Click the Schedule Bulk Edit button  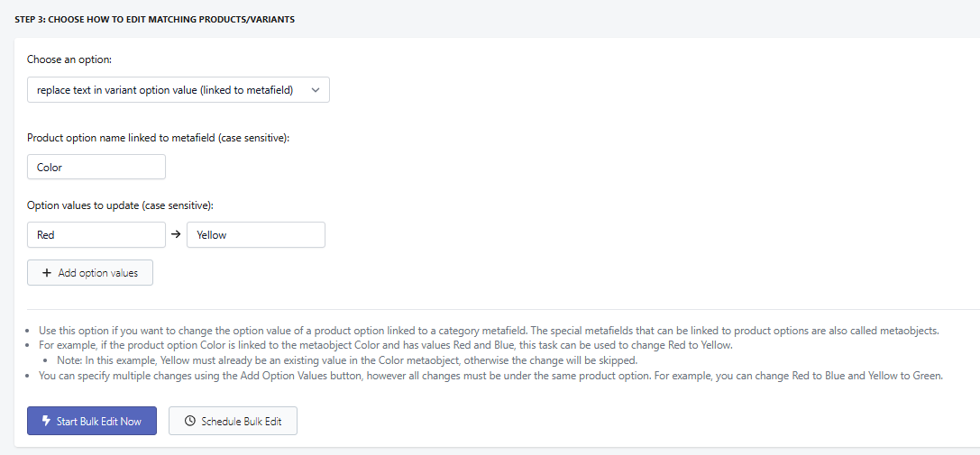[233, 421]
